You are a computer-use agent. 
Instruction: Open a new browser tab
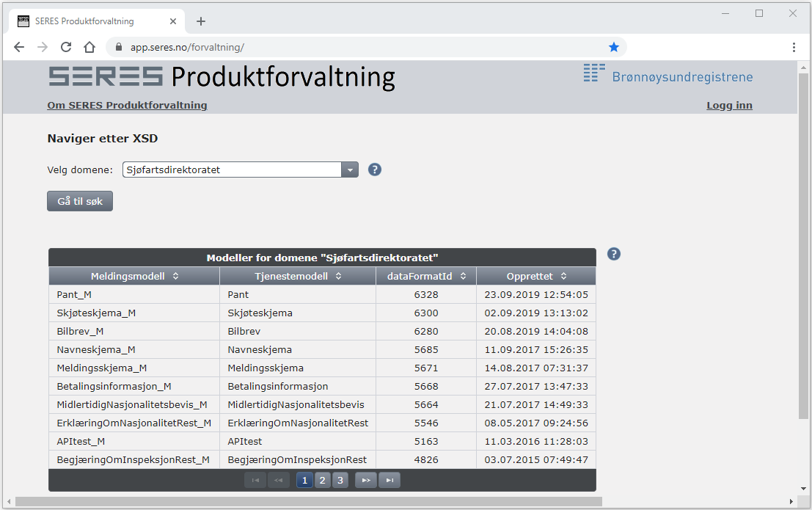pyautogui.click(x=201, y=21)
